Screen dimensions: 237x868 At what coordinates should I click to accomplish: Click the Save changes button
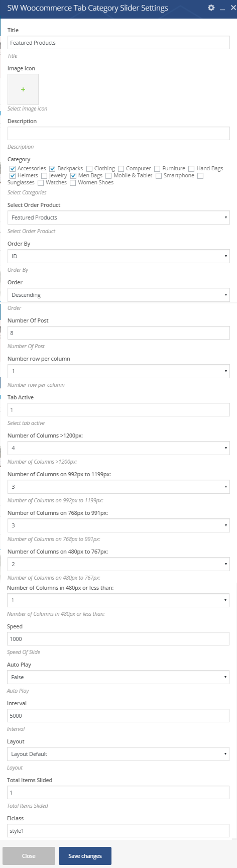click(85, 856)
